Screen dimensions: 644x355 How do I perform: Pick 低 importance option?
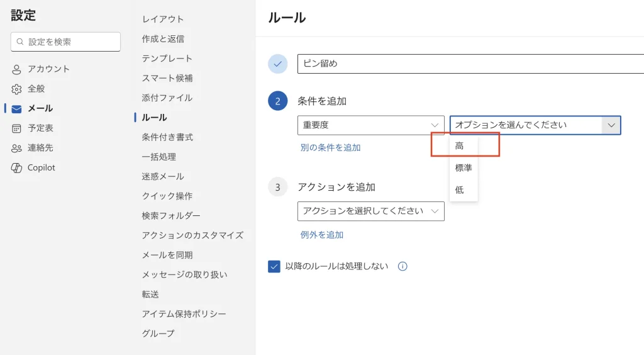(460, 189)
